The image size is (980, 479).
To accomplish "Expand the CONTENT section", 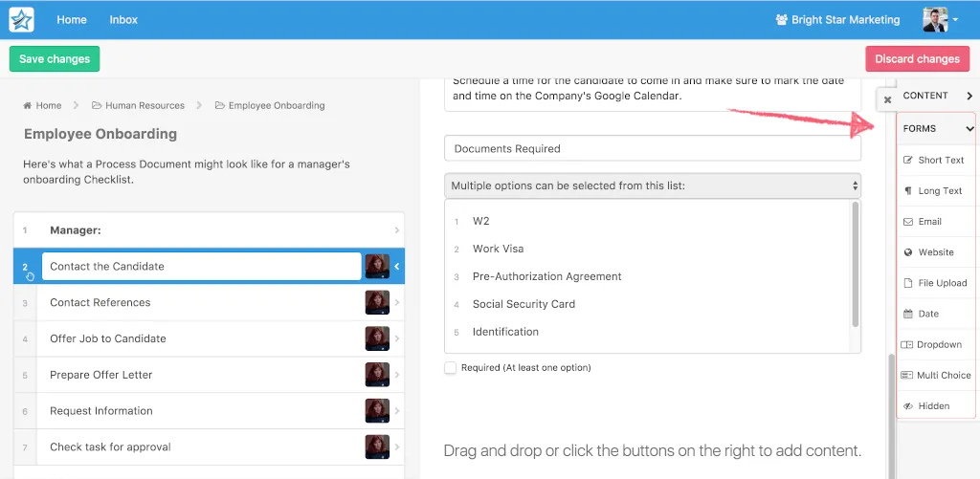I will tap(936, 96).
